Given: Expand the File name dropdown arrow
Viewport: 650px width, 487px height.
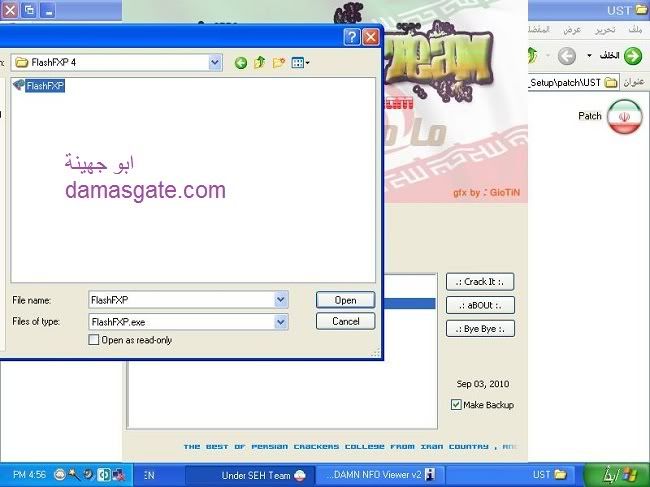Looking at the screenshot, I should coord(281,300).
